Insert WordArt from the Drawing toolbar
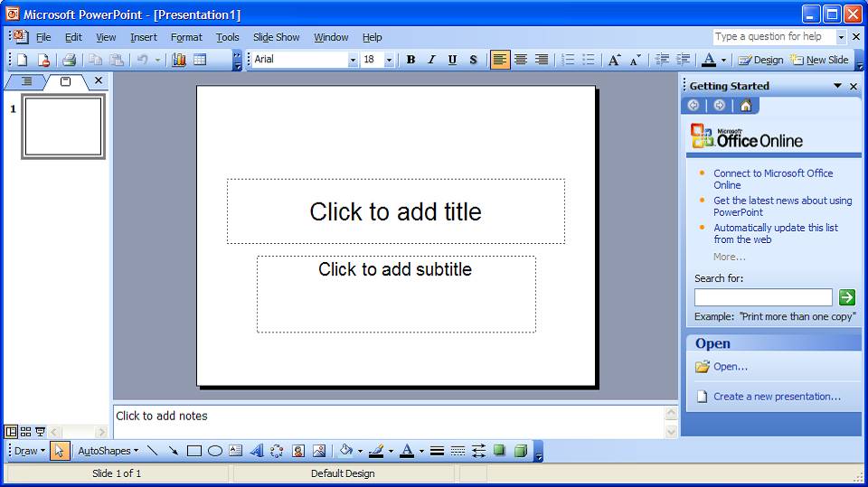868x487 pixels. point(256,451)
